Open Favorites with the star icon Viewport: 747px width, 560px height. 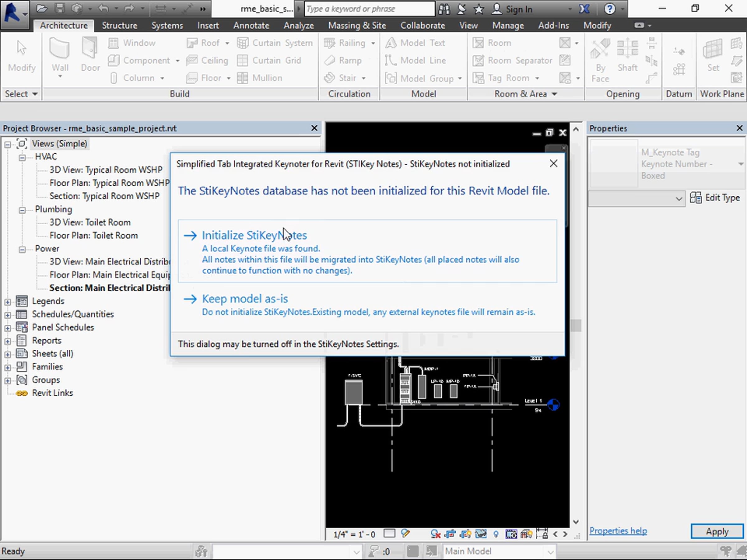coord(478,9)
